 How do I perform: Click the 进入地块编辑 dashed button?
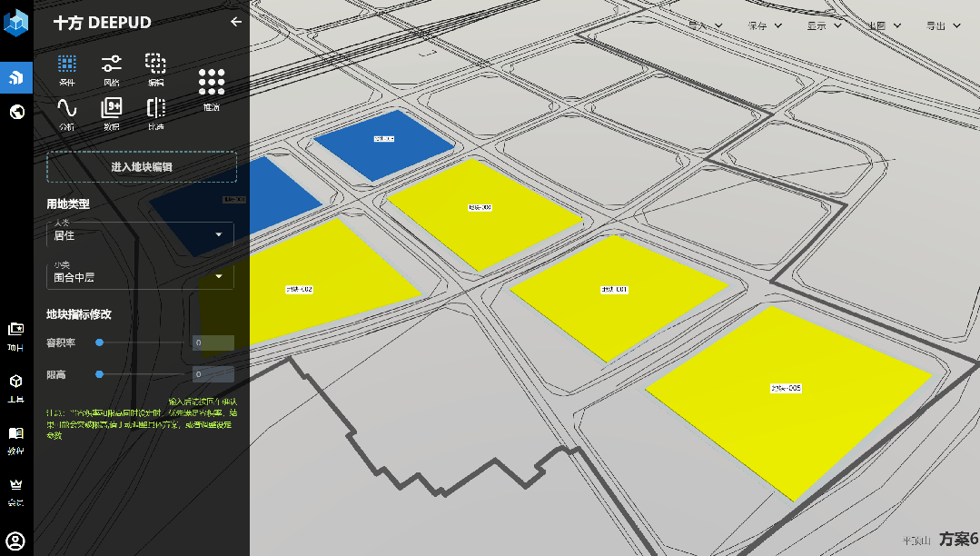pos(142,167)
